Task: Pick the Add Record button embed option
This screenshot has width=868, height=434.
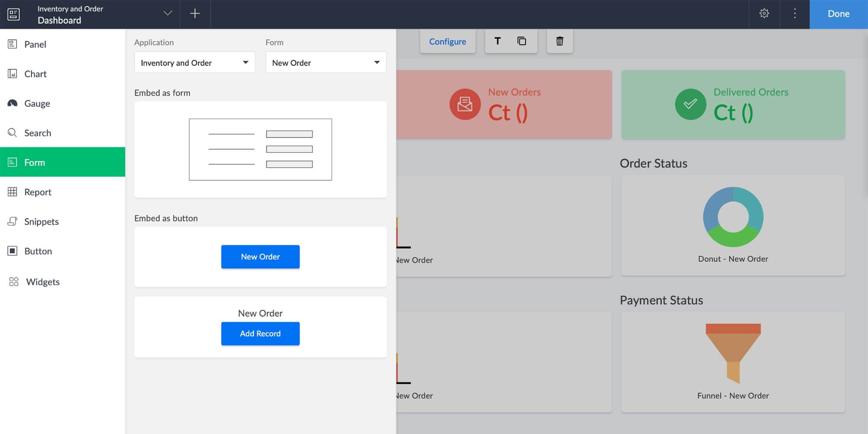Action: (260, 333)
